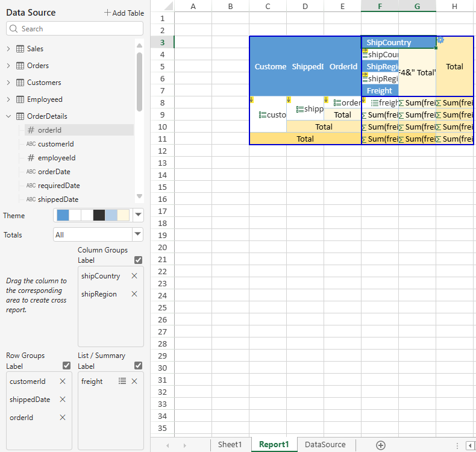Uncheck the Row Groups Label checkbox
The height and width of the screenshot is (452, 476).
click(x=67, y=365)
